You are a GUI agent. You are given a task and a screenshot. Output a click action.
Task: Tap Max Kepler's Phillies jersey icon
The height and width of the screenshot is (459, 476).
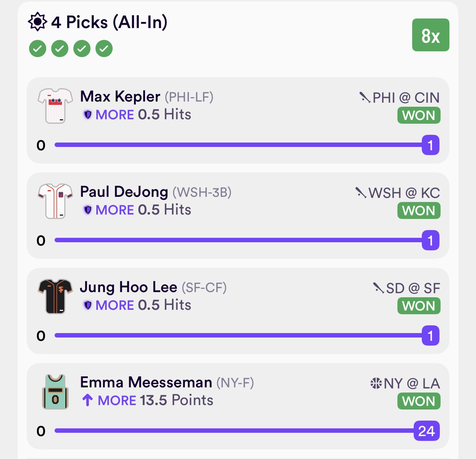pos(55,106)
